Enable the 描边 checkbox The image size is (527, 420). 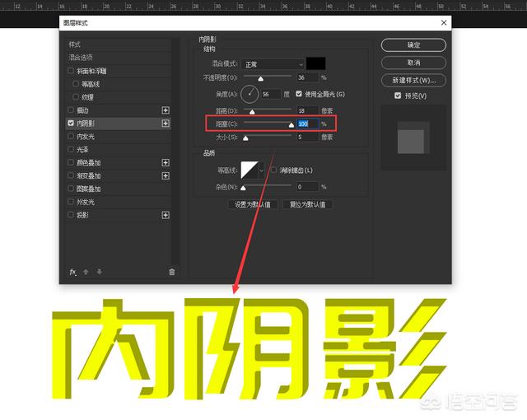click(x=71, y=110)
